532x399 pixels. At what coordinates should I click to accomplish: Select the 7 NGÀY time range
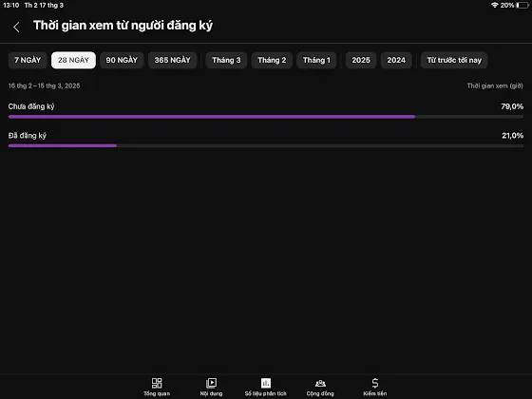point(28,60)
